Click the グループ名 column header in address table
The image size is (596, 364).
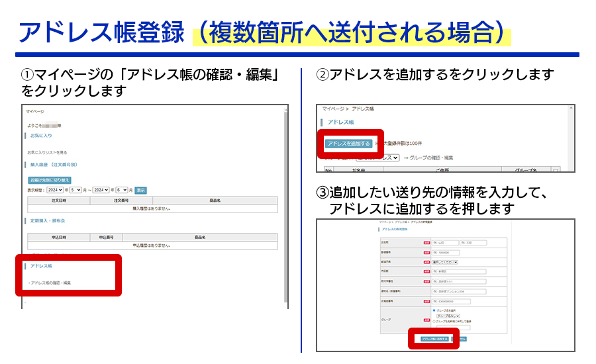pyautogui.click(x=526, y=170)
